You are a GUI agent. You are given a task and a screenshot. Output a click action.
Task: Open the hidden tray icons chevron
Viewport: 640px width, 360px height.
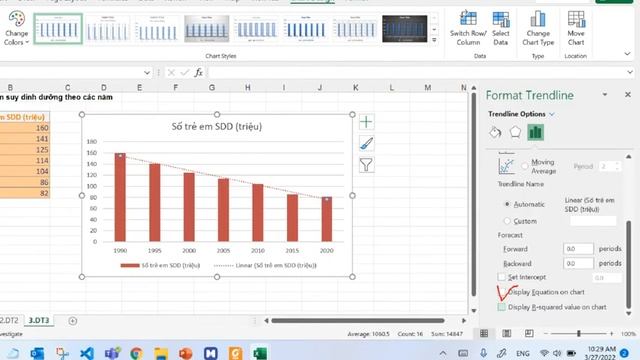click(443, 353)
